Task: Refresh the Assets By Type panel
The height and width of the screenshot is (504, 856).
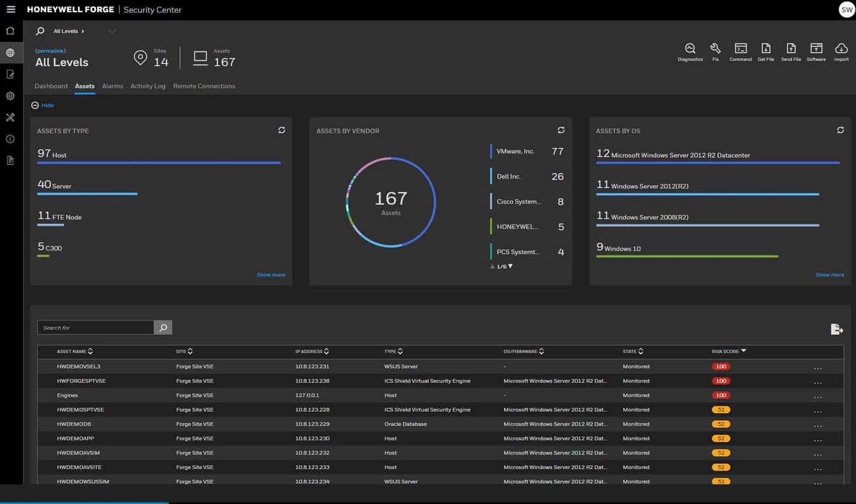Action: tap(282, 130)
